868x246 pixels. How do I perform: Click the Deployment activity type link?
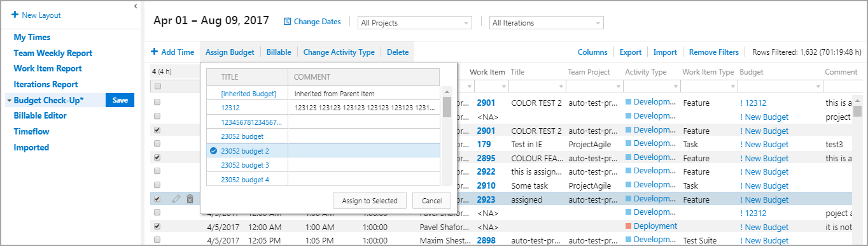(x=655, y=226)
